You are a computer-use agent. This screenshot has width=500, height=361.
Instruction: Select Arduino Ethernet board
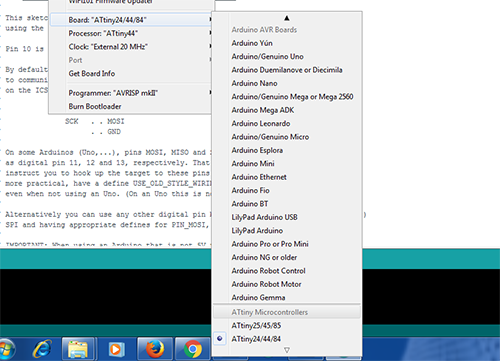coord(287,177)
